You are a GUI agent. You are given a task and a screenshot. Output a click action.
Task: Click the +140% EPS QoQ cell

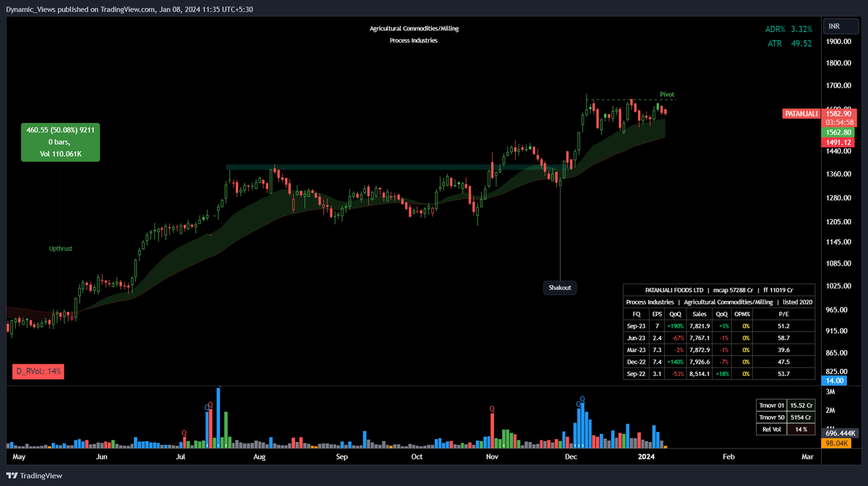676,362
